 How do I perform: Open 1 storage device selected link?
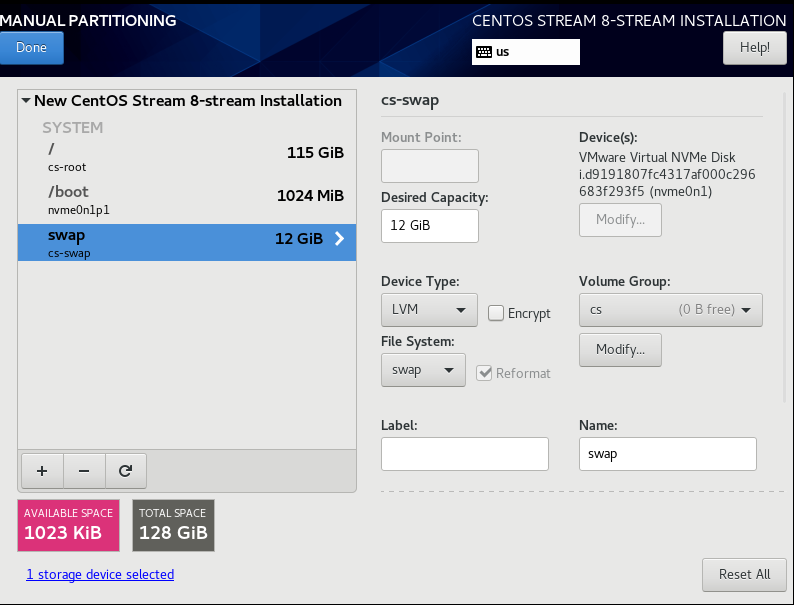tap(100, 574)
